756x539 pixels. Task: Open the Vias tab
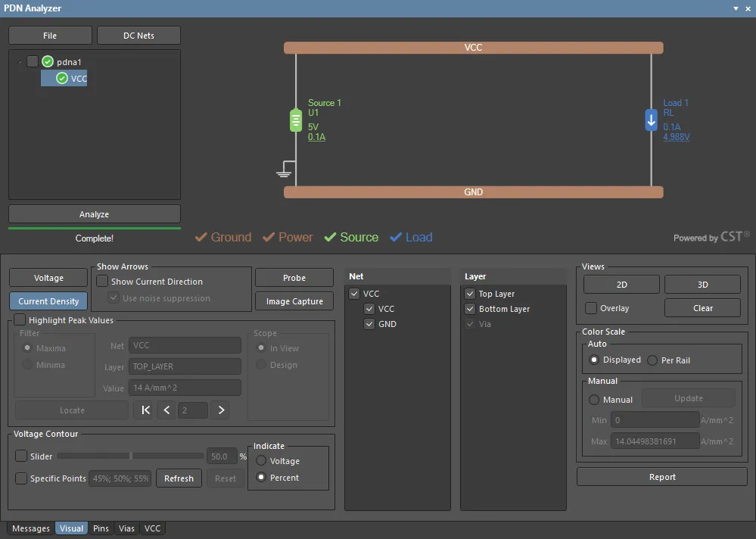pyautogui.click(x=126, y=528)
